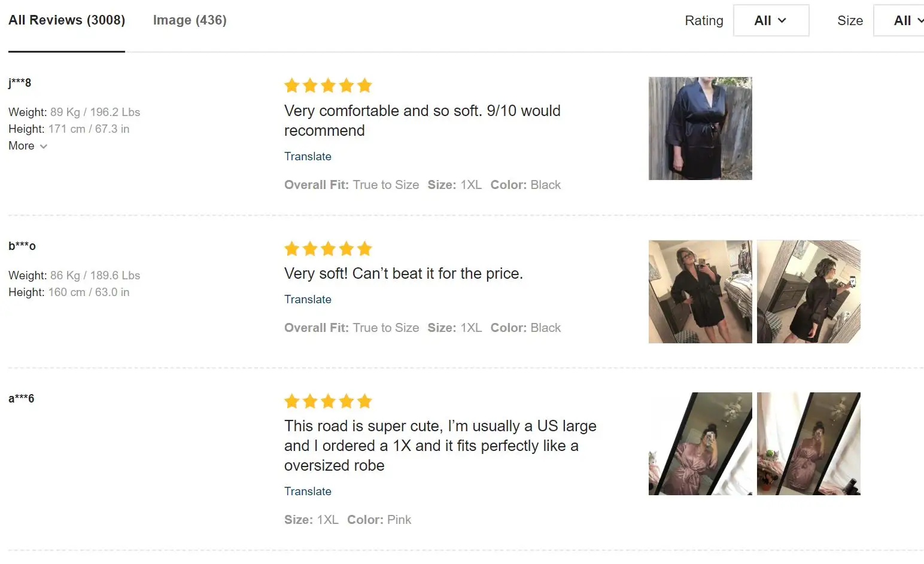This screenshot has height=564, width=924.
Task: Switch to All Reviews (3008) tab
Action: point(66,20)
